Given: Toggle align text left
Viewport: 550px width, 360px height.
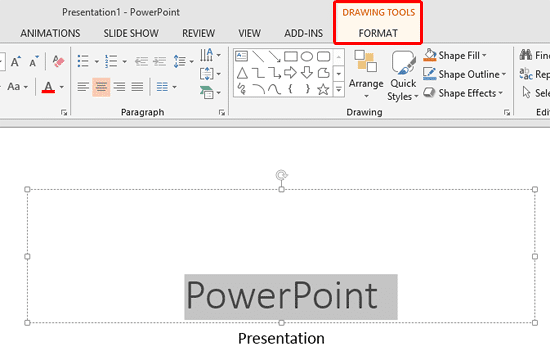Looking at the screenshot, I should point(83,87).
